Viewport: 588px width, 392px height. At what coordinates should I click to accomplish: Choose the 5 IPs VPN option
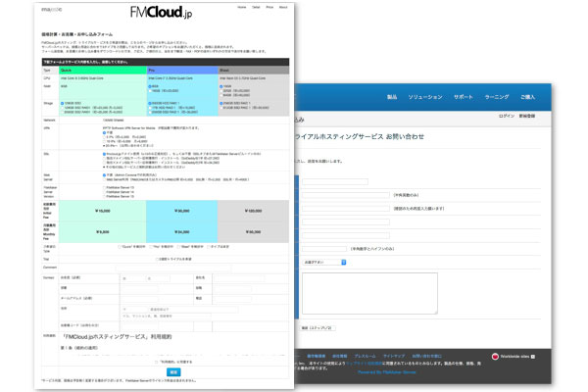pyautogui.click(x=104, y=137)
